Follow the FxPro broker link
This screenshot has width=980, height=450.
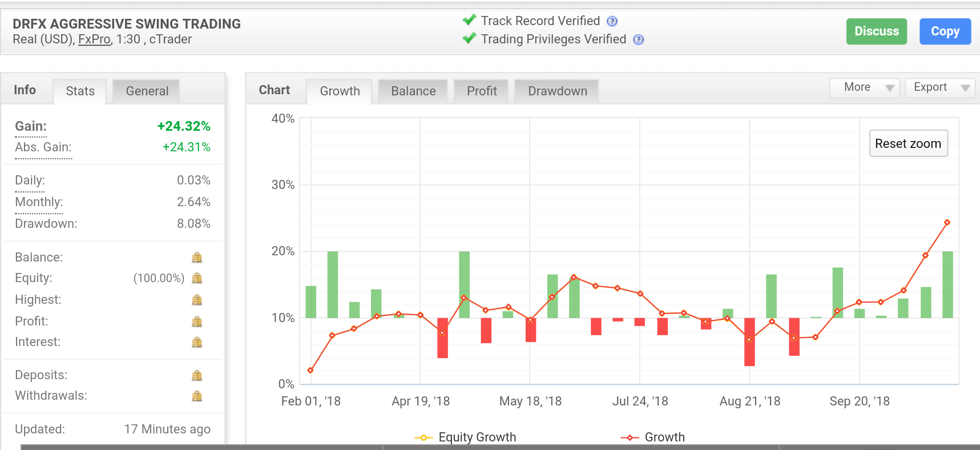(x=94, y=39)
